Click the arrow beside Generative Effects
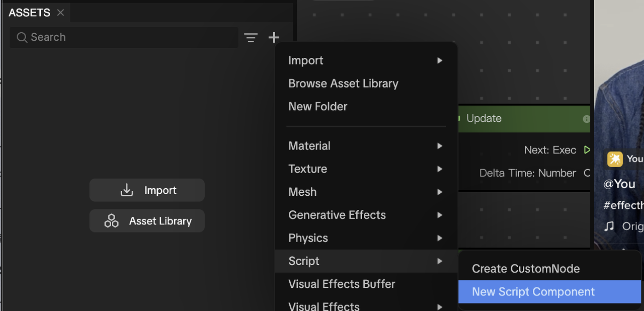 (440, 215)
